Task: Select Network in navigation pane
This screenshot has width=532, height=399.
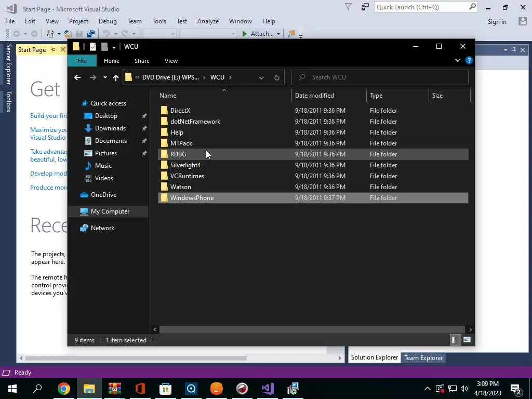Action: tap(102, 228)
